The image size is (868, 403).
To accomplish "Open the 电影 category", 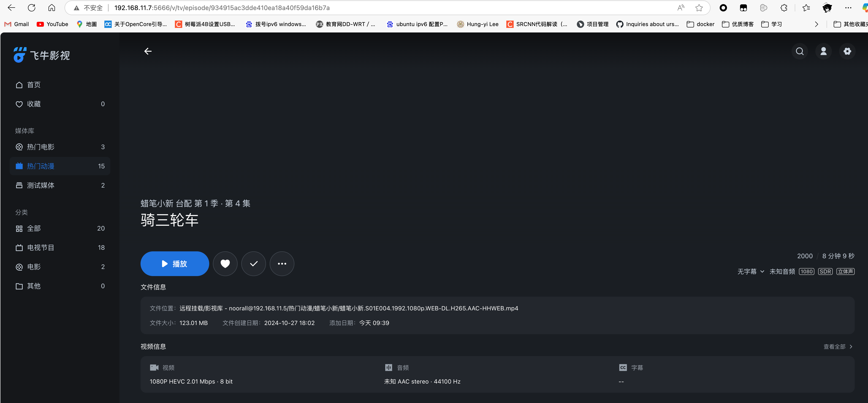I will (x=60, y=267).
